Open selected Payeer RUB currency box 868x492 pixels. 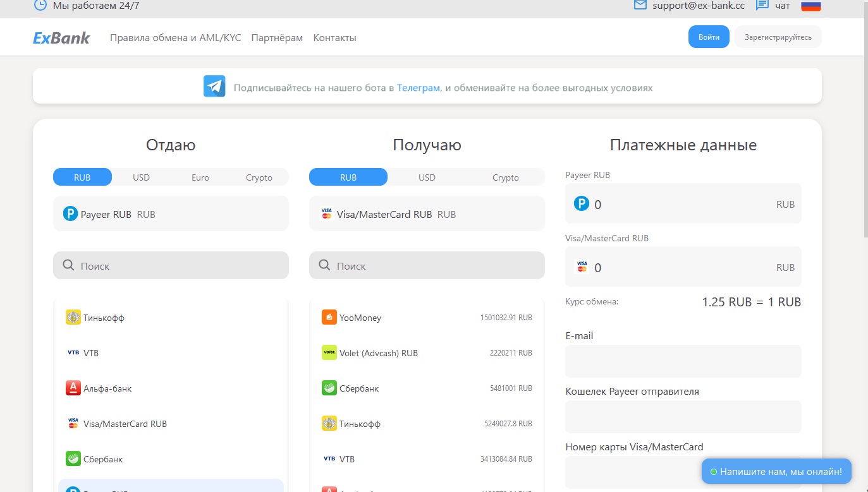pyautogui.click(x=171, y=213)
